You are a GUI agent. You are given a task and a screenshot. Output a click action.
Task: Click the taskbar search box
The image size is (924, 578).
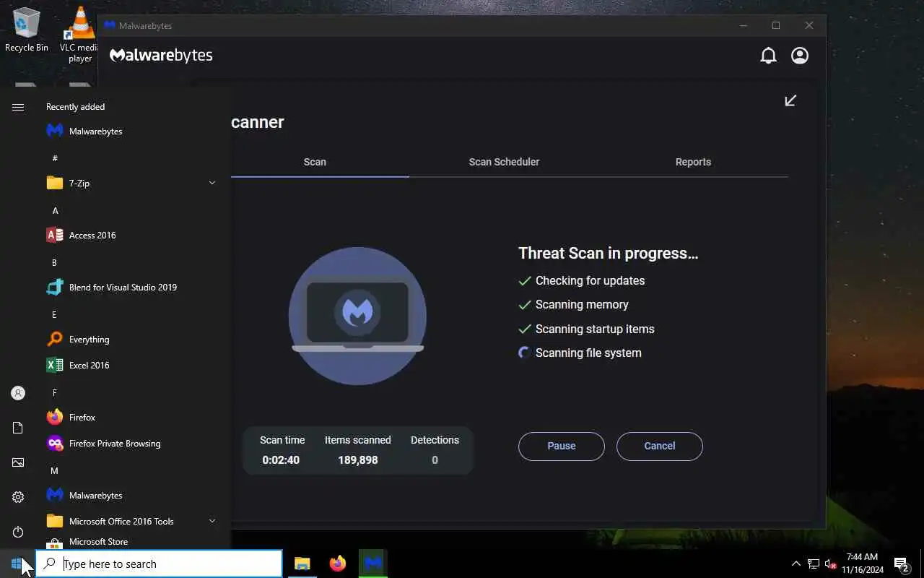pyautogui.click(x=159, y=564)
